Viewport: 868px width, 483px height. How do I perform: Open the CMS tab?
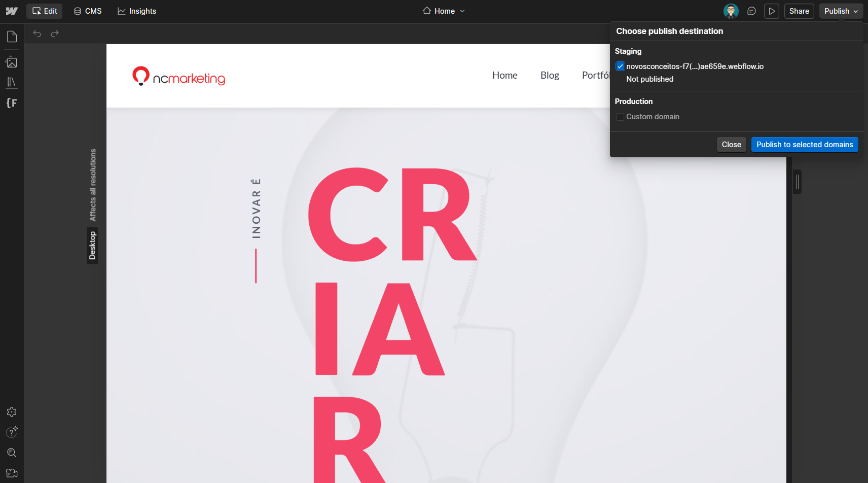tap(88, 11)
